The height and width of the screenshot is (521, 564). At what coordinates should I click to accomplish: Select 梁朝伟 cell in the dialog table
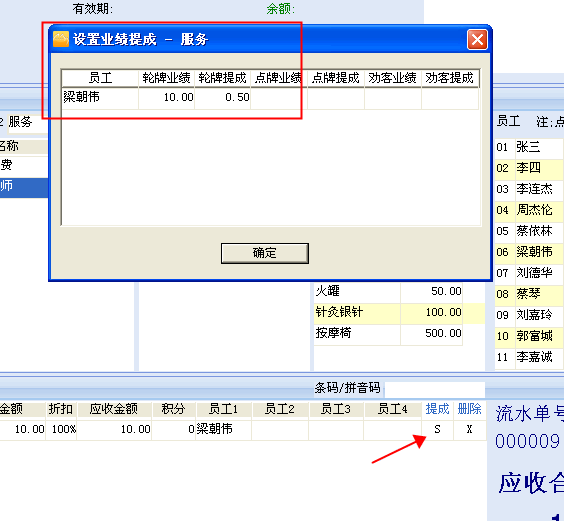[x=100, y=98]
